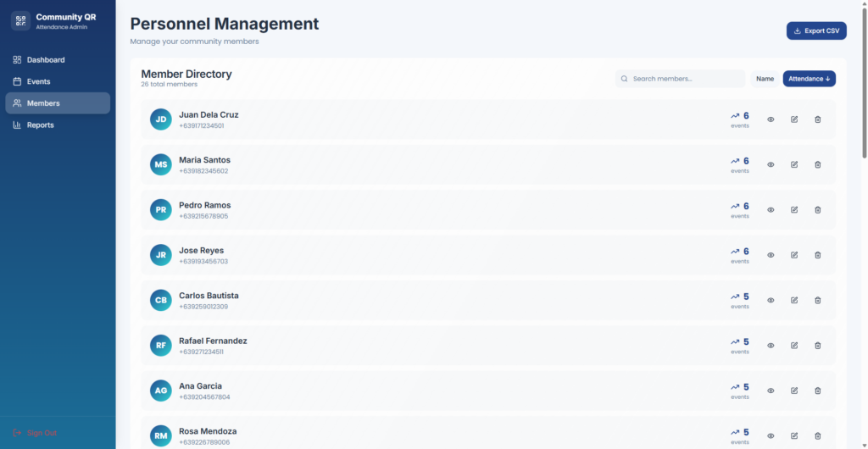Sort the member directory by Name

(x=765, y=79)
